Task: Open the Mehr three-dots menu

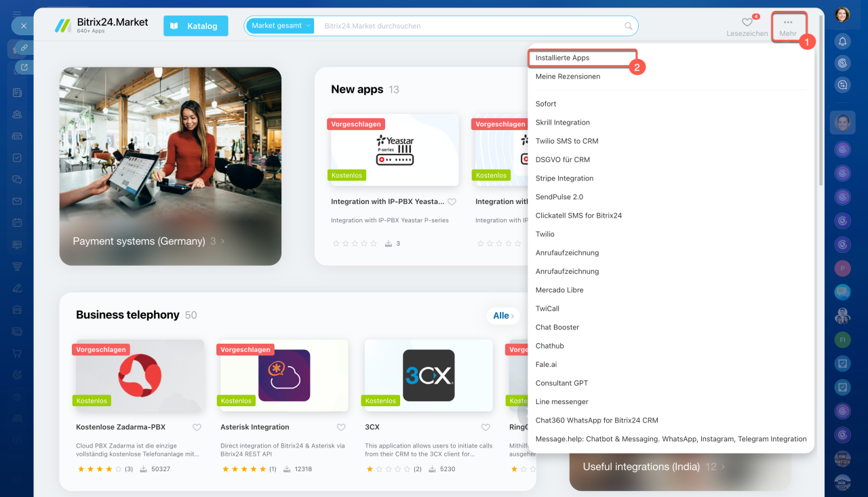Action: point(788,26)
